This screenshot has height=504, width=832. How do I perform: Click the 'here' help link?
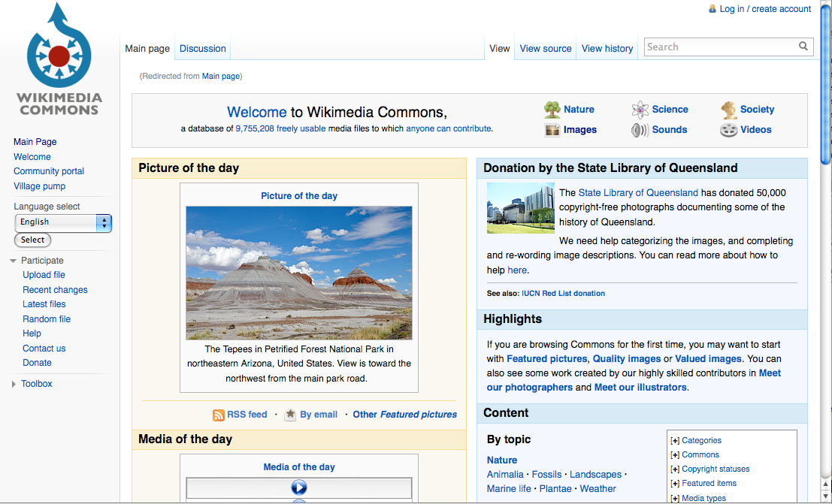(x=517, y=270)
